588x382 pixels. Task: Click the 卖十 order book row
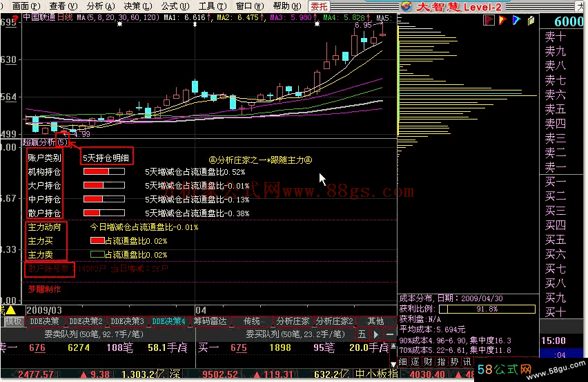point(556,37)
